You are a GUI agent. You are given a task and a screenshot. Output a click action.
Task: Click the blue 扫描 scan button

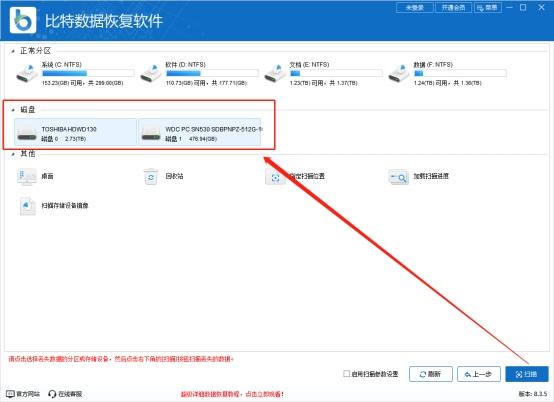coord(527,374)
